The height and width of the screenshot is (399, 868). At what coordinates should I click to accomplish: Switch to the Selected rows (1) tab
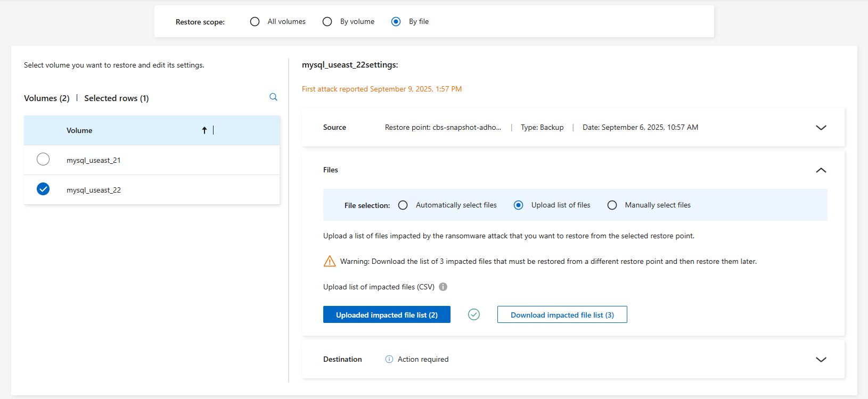coord(116,98)
